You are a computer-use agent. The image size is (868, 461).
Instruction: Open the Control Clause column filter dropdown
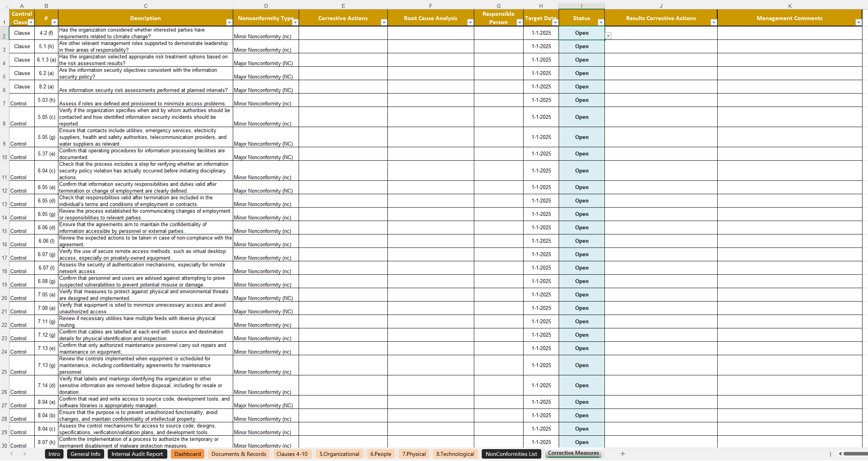pos(31,22)
